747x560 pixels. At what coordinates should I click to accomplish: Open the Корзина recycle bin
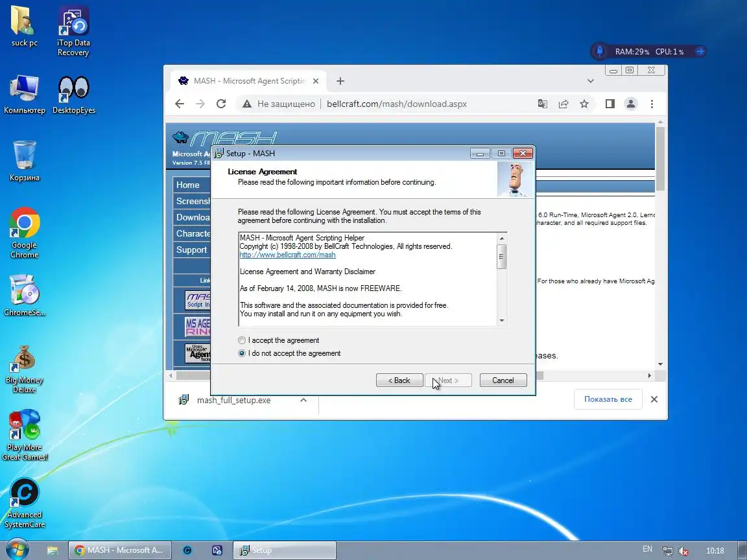(x=24, y=161)
